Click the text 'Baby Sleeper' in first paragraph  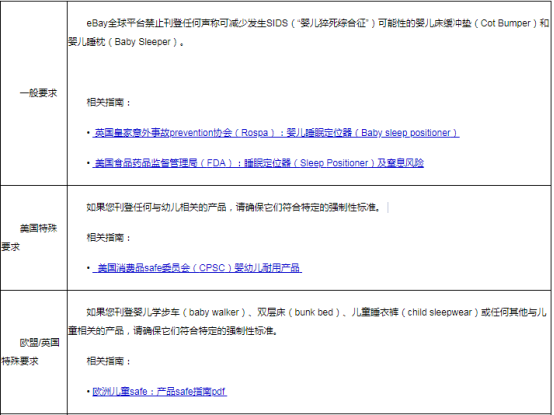(143, 42)
